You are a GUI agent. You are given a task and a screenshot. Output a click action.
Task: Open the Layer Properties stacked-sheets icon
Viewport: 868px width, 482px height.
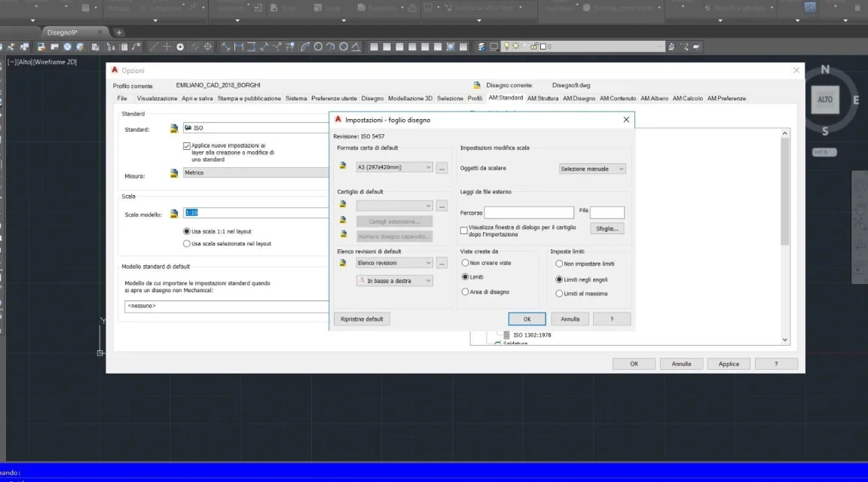[481, 47]
